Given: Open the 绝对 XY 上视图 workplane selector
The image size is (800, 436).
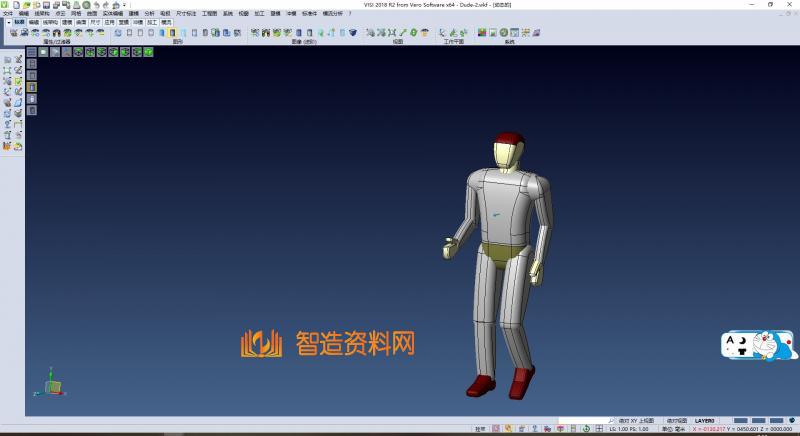Looking at the screenshot, I should click(636, 421).
